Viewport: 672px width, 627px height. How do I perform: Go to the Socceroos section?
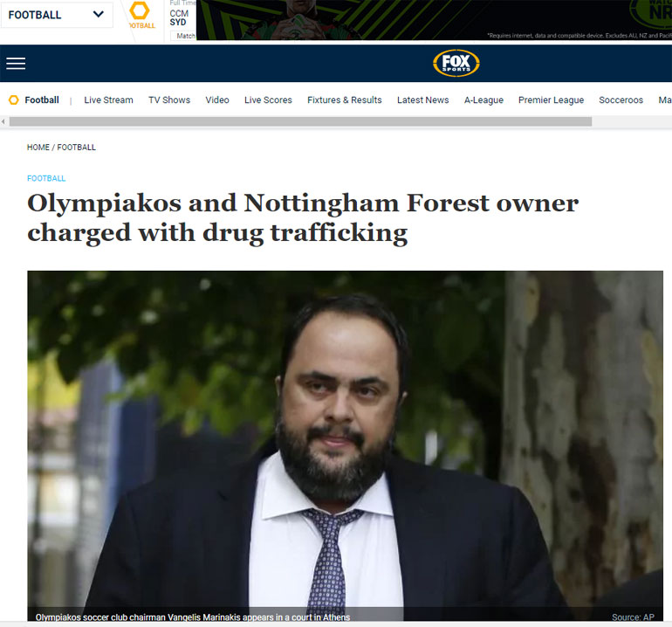tap(621, 100)
